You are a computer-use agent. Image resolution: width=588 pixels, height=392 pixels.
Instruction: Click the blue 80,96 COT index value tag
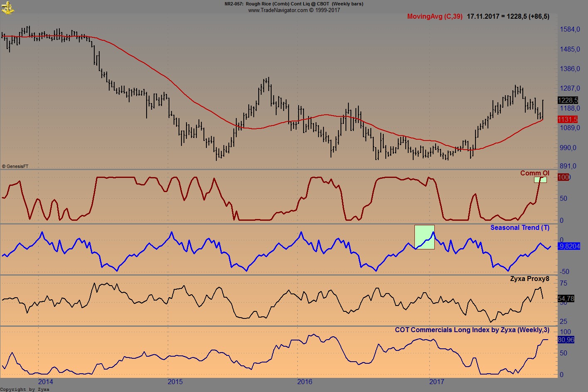pos(566,340)
